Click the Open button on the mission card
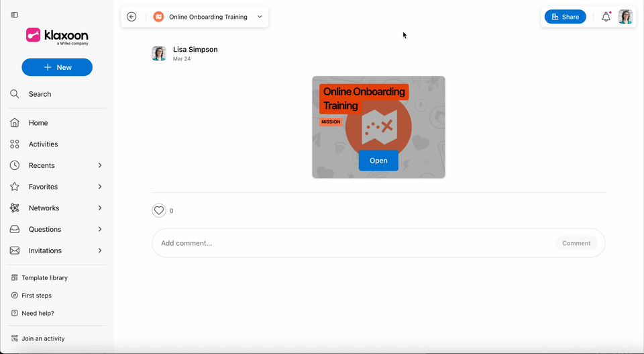Image resolution: width=644 pixels, height=354 pixels. click(378, 161)
